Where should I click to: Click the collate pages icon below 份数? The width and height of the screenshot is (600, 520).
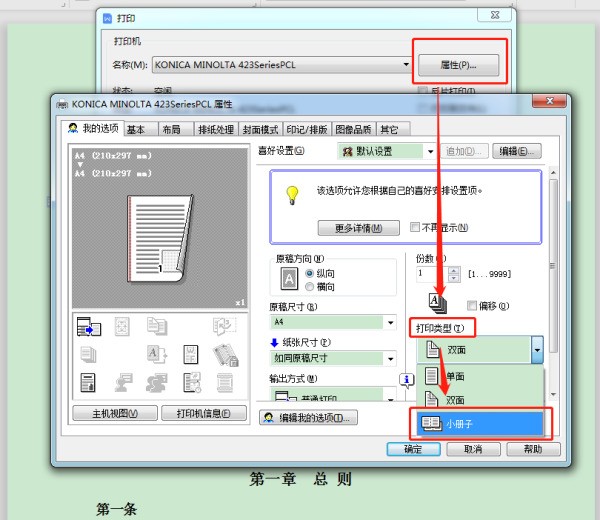pyautogui.click(x=436, y=302)
